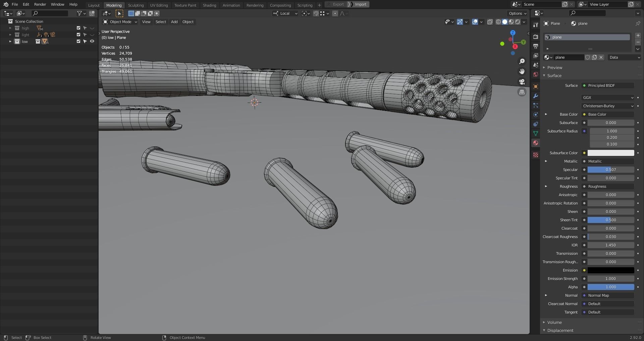Click the plane material name field
This screenshot has width=644, height=341.
pos(569,57)
